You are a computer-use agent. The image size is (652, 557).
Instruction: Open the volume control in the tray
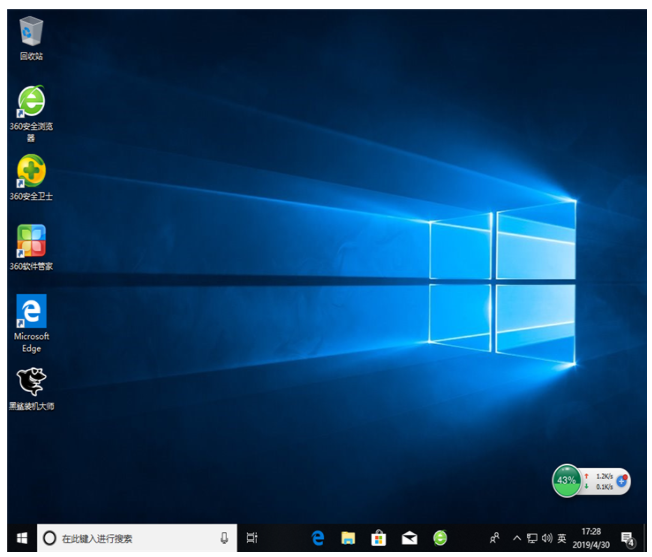click(546, 538)
